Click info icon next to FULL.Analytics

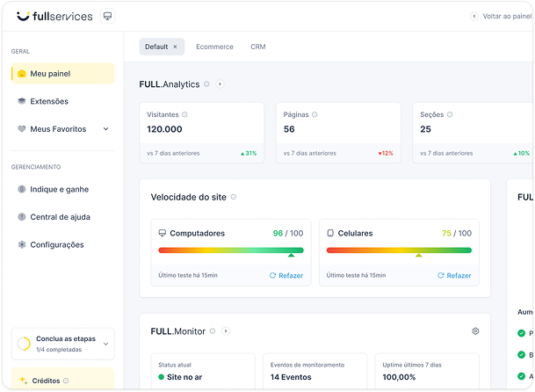tap(207, 84)
